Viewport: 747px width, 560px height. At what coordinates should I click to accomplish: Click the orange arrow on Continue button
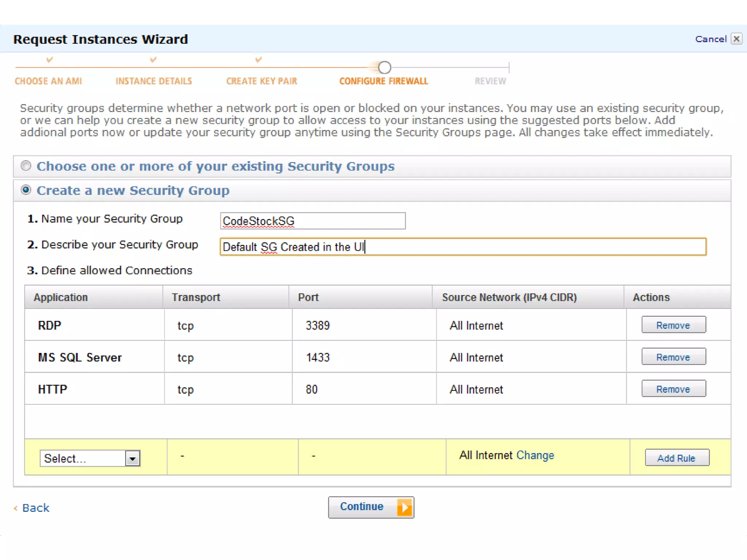pyautogui.click(x=404, y=507)
